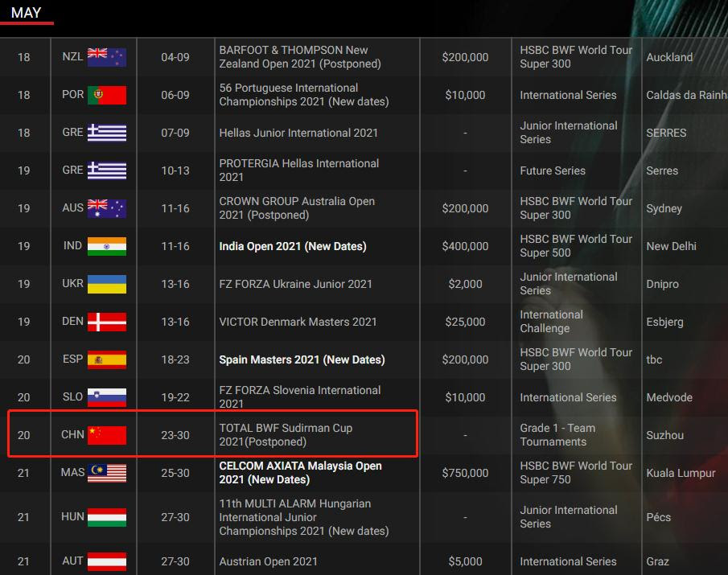This screenshot has height=575, width=728.
Task: Open FZ FORZA Ukraine Junior 2021
Action: 295,284
